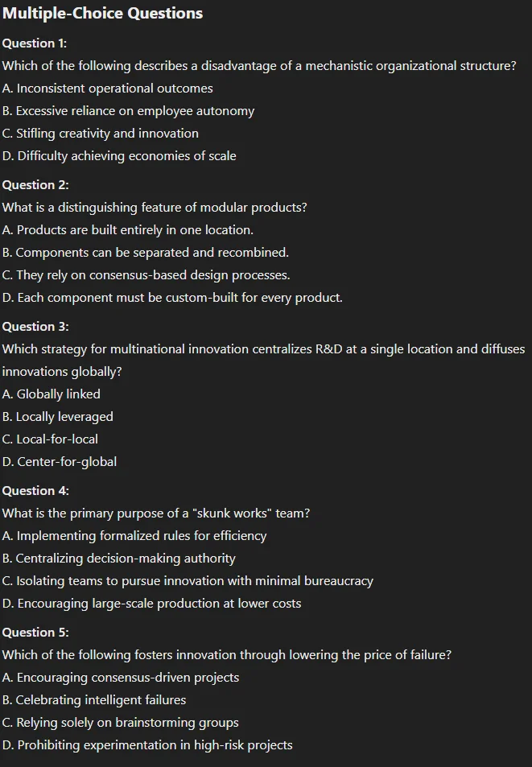This screenshot has height=767, width=532.
Task: Pick option "A. Inconsistent operational outcomes"
Action: [x=108, y=89]
